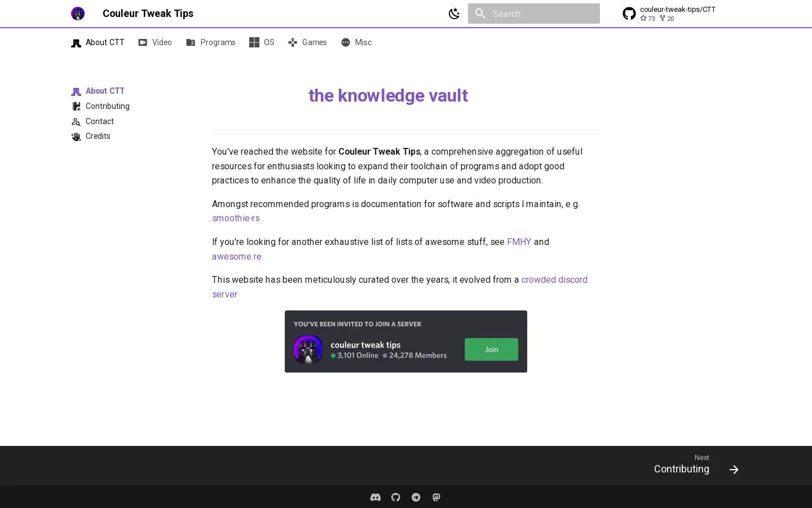The image size is (812, 508).
Task: Open Contact in the sidebar
Action: coord(92,121)
